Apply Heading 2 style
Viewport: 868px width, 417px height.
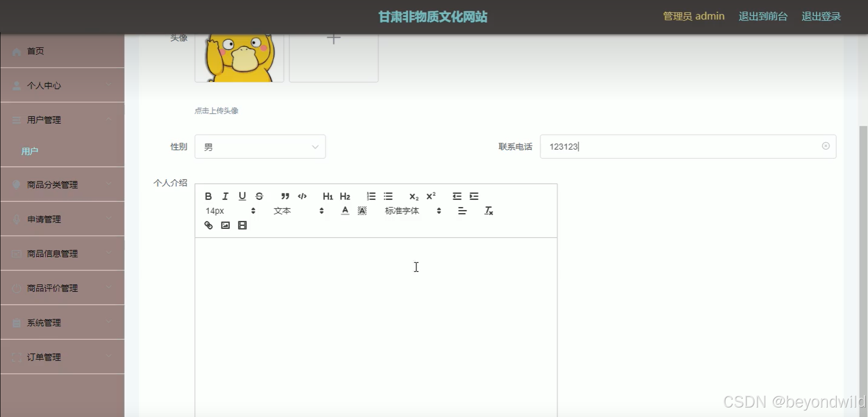click(345, 196)
